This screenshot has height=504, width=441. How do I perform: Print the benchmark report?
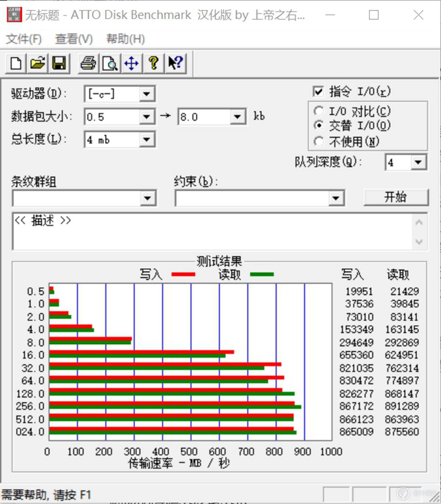(88, 63)
